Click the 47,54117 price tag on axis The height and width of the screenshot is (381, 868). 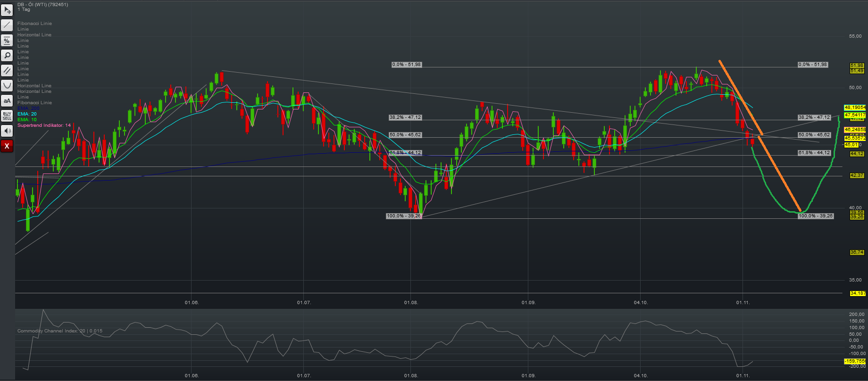pyautogui.click(x=855, y=115)
